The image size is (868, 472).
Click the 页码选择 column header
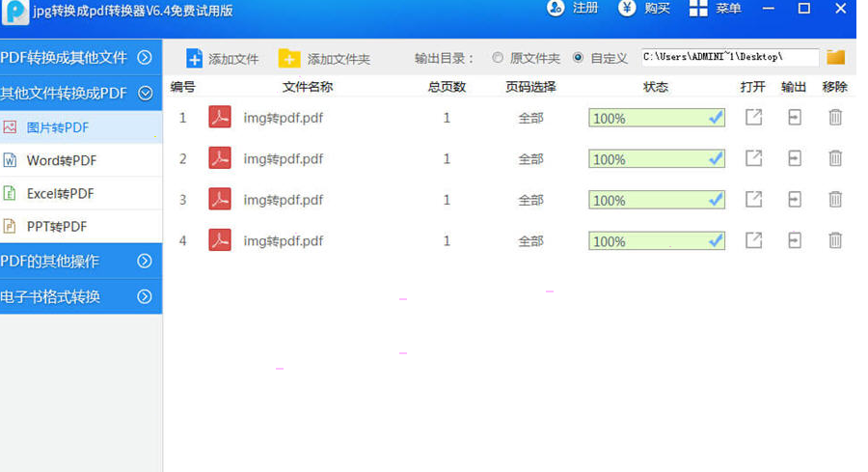[x=530, y=87]
